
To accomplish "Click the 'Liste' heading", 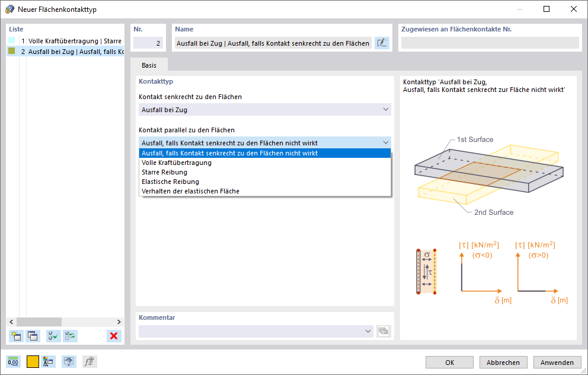I will pyautogui.click(x=16, y=29).
